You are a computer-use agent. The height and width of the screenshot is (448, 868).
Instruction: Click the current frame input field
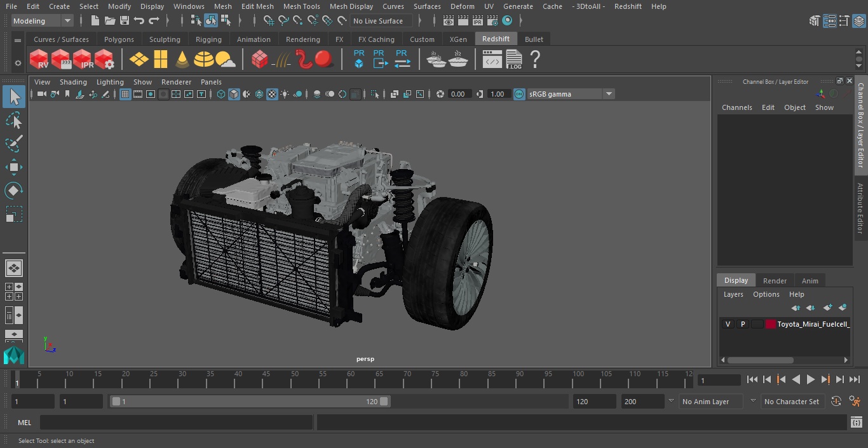[719, 380]
